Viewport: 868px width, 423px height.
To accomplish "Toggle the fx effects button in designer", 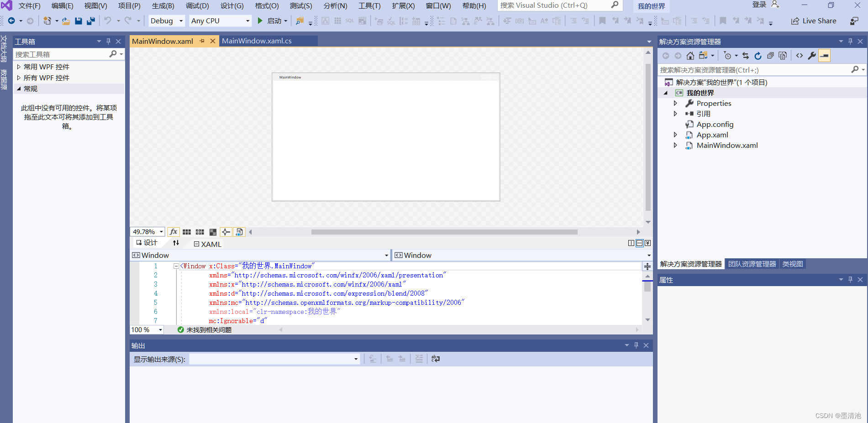I will coord(174,232).
